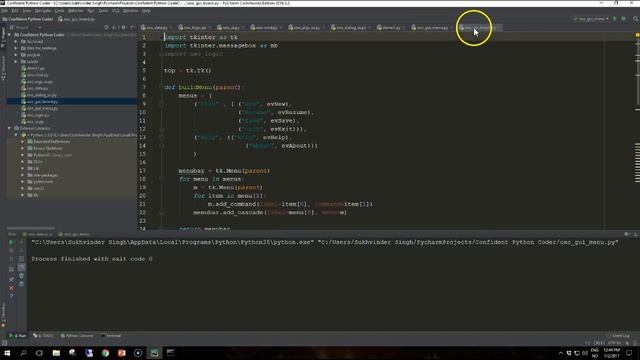Open the Terminal tool window button
This screenshot has height=360, width=640.
click(111, 336)
